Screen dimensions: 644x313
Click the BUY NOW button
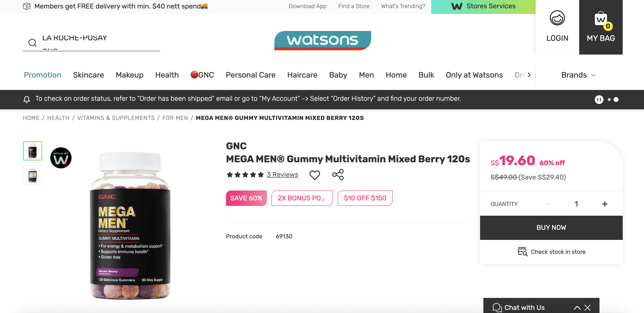click(551, 227)
